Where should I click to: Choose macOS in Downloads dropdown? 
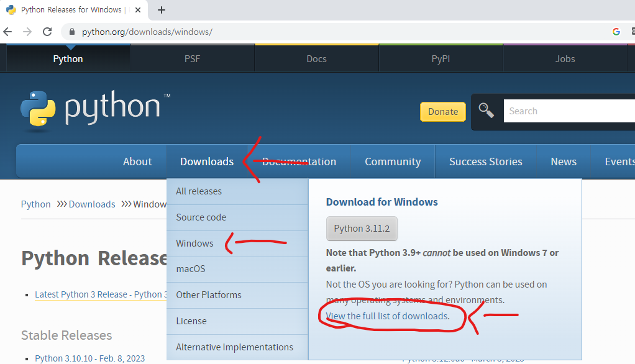[x=237, y=269]
